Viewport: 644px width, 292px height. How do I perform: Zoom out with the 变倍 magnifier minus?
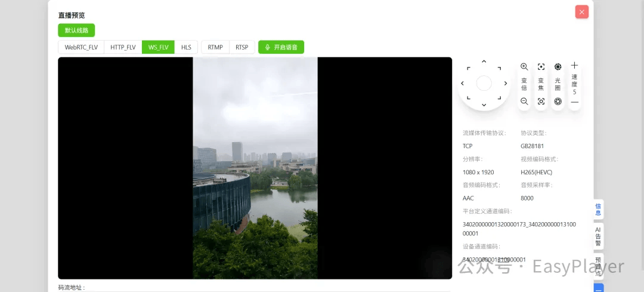[524, 101]
